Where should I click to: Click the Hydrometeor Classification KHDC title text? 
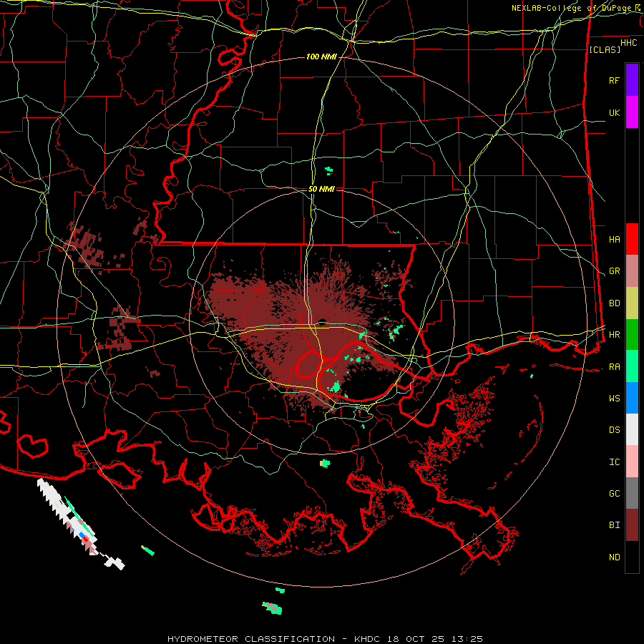325,639
